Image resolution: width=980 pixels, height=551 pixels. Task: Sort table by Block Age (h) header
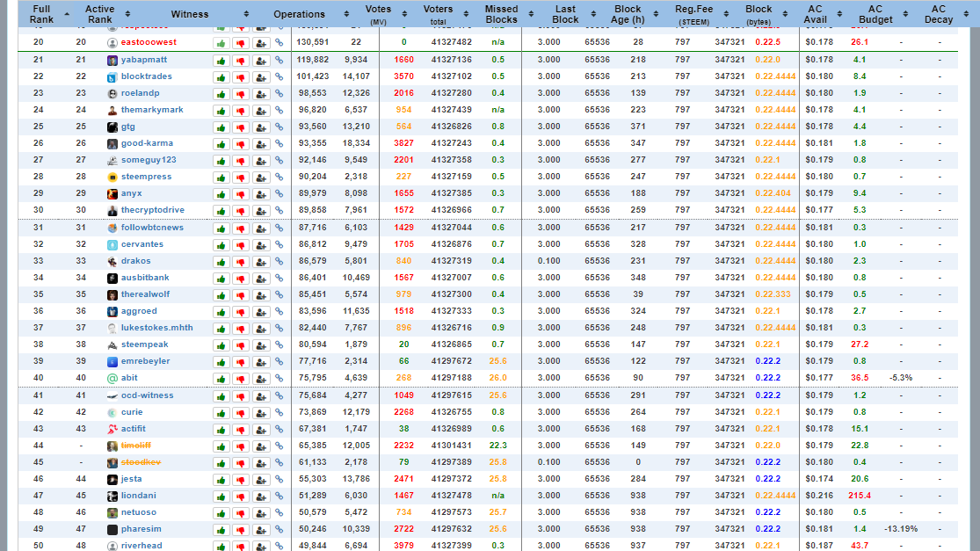[x=628, y=14]
